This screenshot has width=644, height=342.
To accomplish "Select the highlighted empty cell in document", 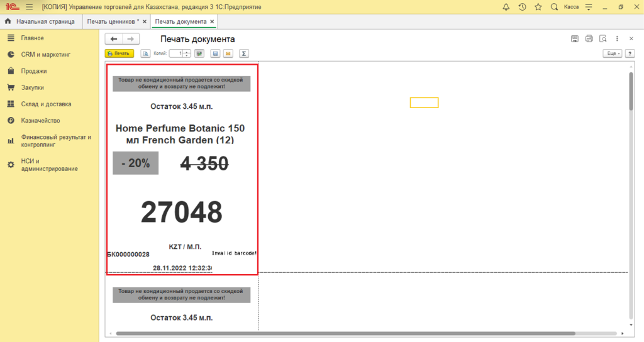I will click(x=425, y=102).
